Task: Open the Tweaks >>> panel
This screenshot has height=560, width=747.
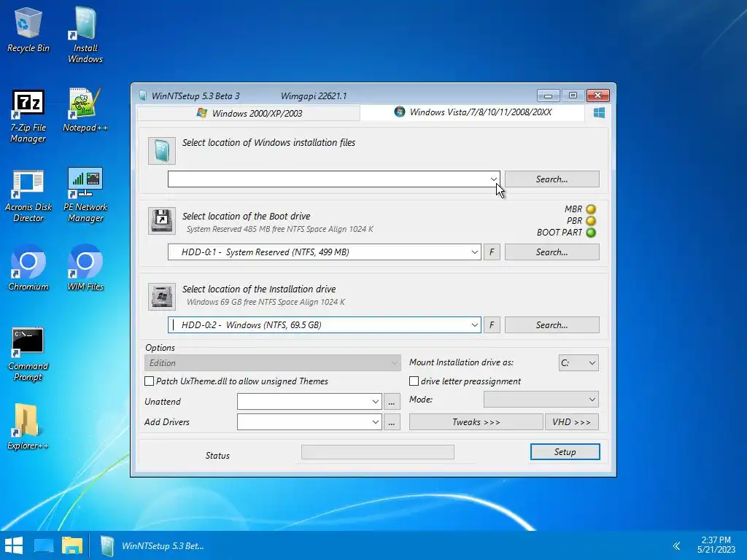Action: [476, 422]
